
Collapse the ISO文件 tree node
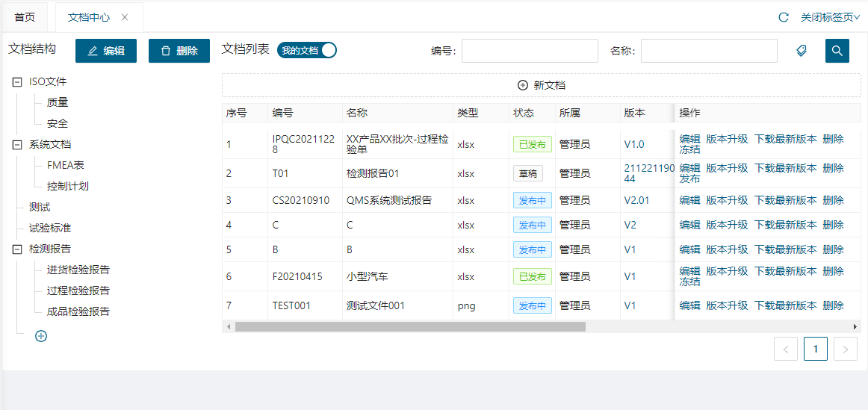pos(17,82)
